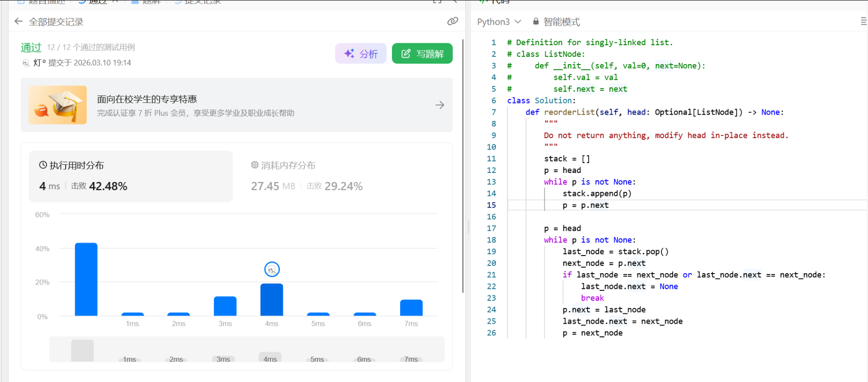
Task: Click the user avatar next to 灯°
Action: [26, 63]
